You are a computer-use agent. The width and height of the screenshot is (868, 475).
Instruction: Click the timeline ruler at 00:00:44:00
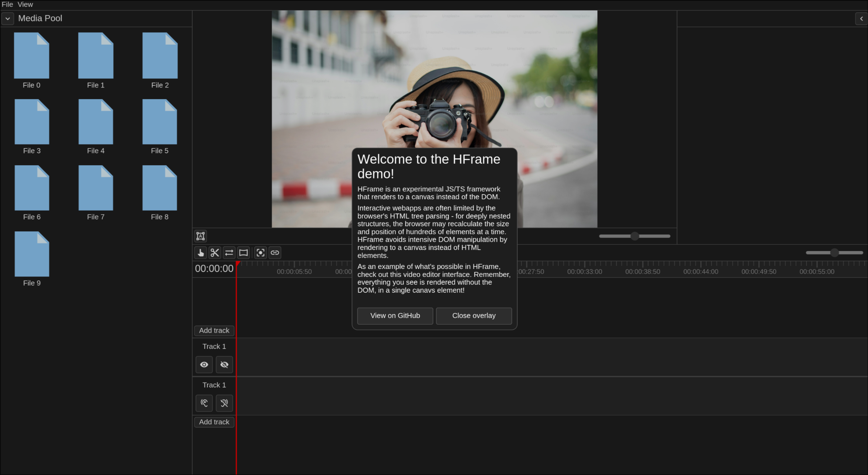coord(701,272)
